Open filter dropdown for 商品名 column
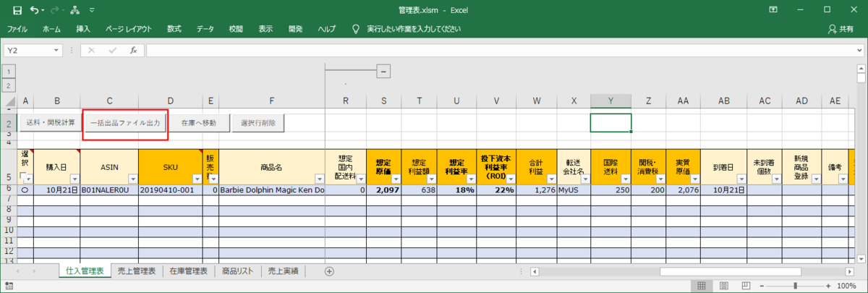The image size is (868, 293). [x=319, y=179]
